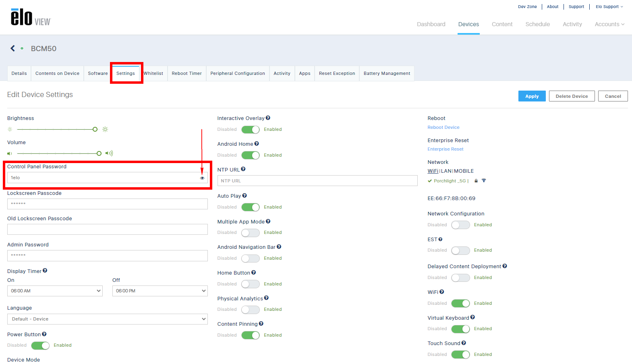Switch to the Whitelist tab
632x364 pixels.
point(153,73)
